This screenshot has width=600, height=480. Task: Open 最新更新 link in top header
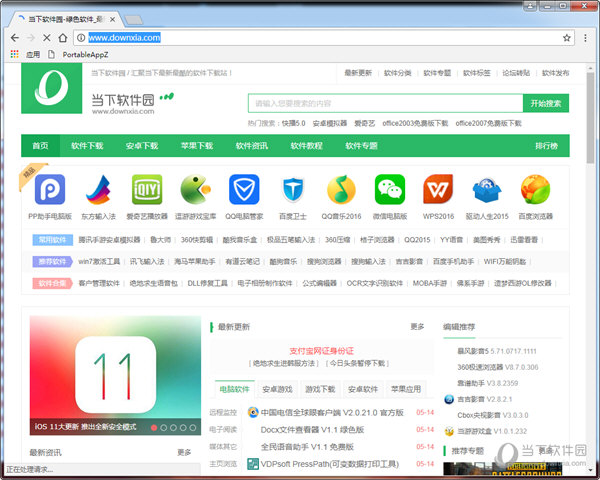tap(358, 73)
